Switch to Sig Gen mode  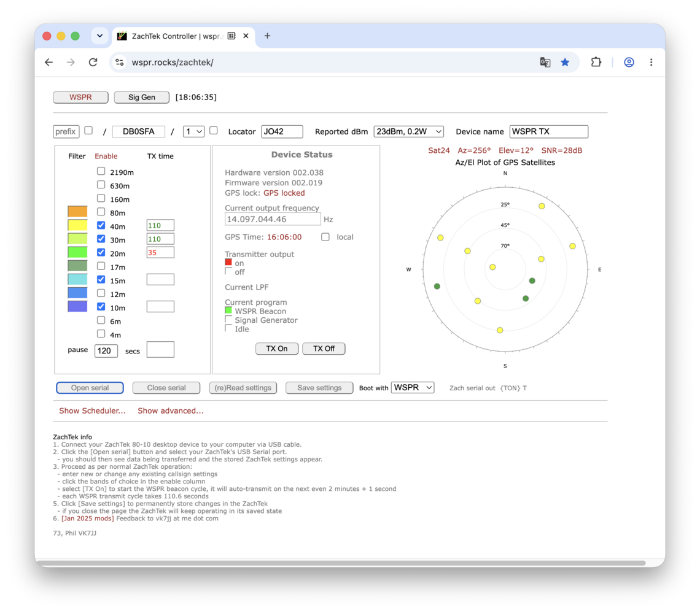tap(141, 98)
